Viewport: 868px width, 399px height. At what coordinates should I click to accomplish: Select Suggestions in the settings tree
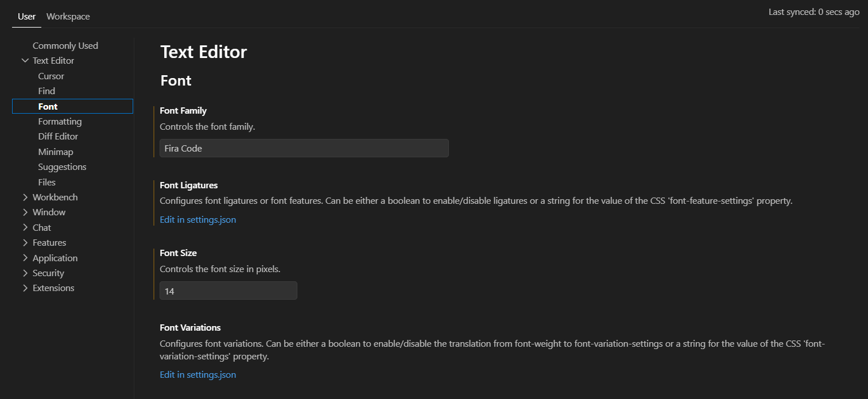coord(62,166)
